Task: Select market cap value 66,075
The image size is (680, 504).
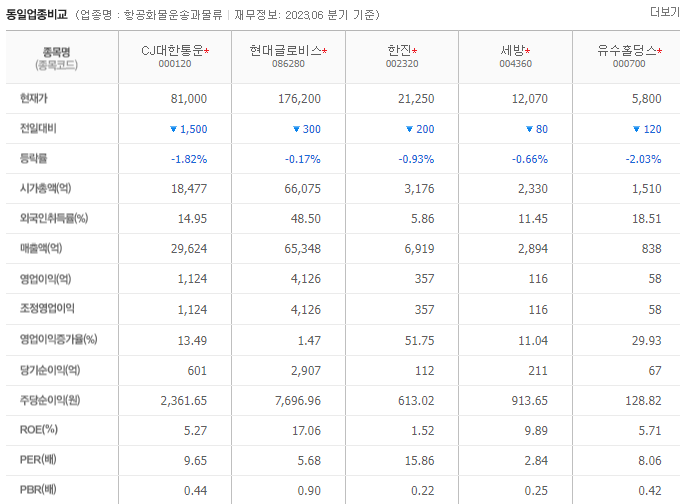Action: click(x=302, y=189)
